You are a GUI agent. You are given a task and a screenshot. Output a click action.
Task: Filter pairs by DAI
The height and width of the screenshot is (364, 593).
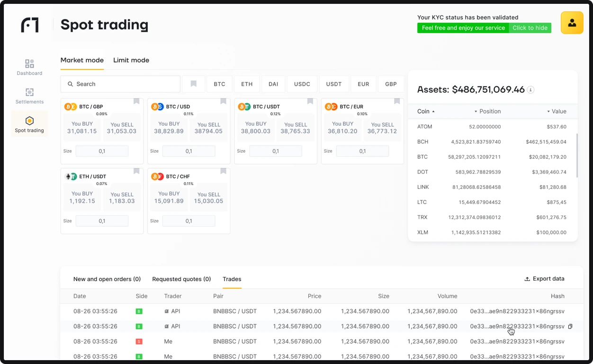pyautogui.click(x=273, y=84)
